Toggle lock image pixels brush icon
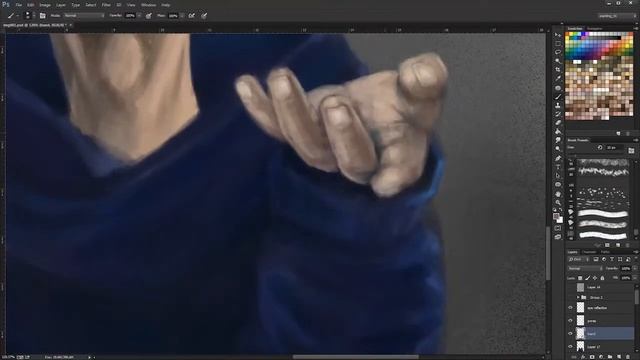The image size is (640, 360). coord(588,278)
